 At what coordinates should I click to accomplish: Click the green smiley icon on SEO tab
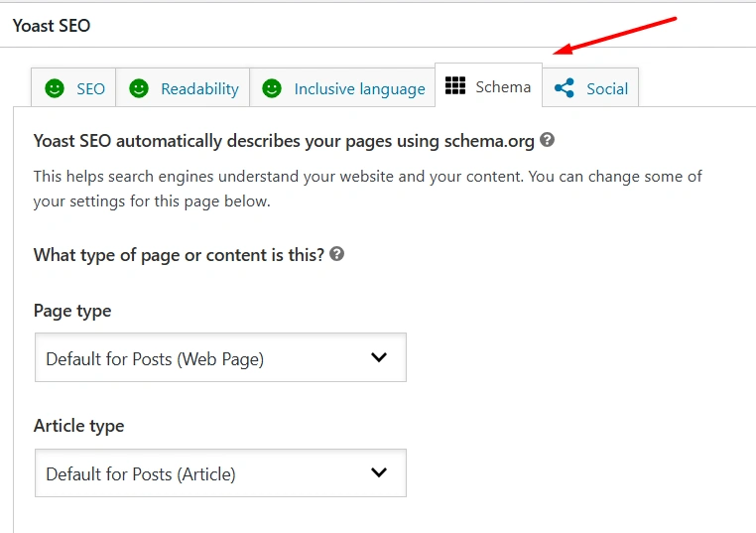[x=55, y=88]
